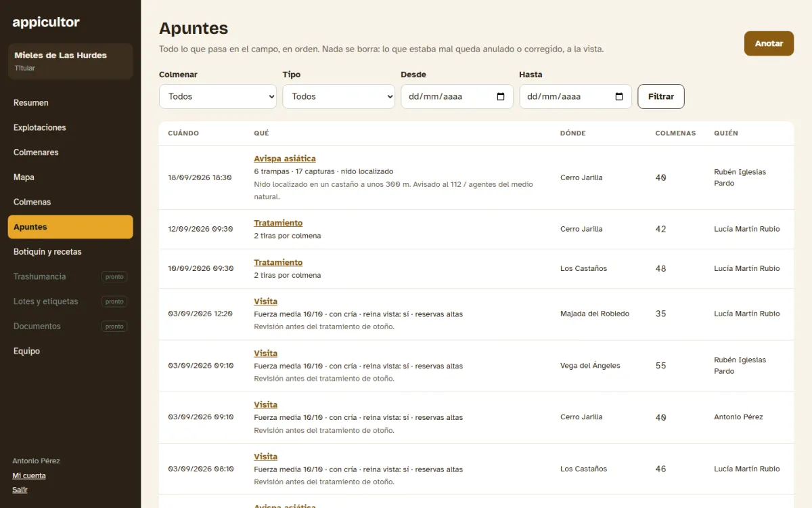Focus the Desde date input
The height and width of the screenshot is (508, 812).
click(x=457, y=96)
